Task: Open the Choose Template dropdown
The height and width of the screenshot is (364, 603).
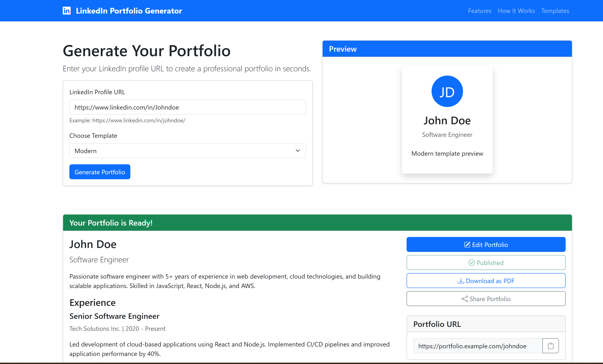Action: click(x=187, y=151)
